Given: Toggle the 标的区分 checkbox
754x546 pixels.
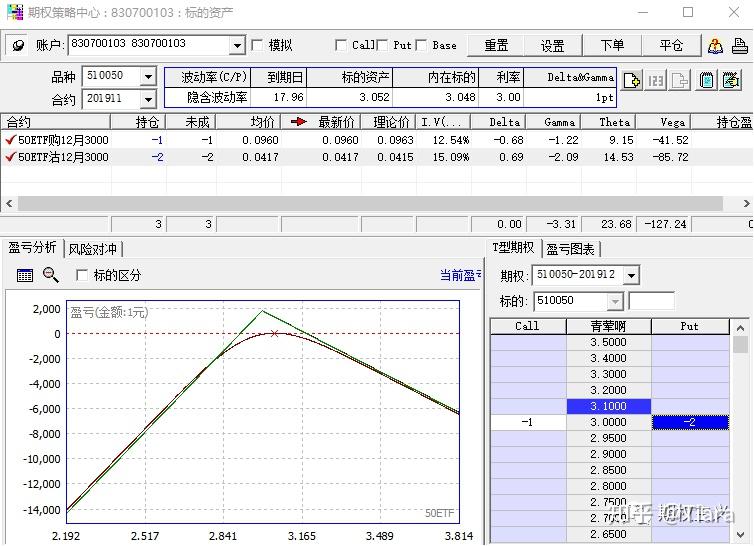Looking at the screenshot, I should click(82, 275).
